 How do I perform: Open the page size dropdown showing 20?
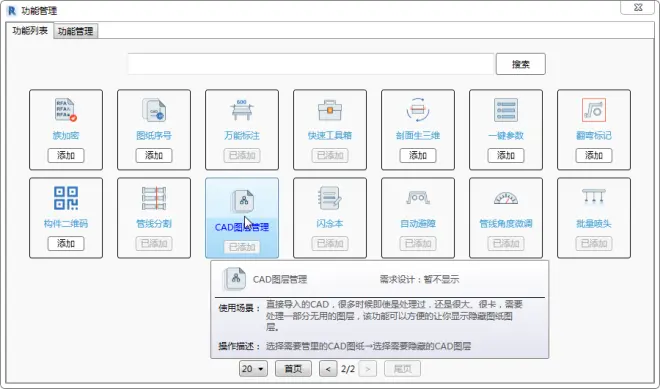click(x=253, y=369)
